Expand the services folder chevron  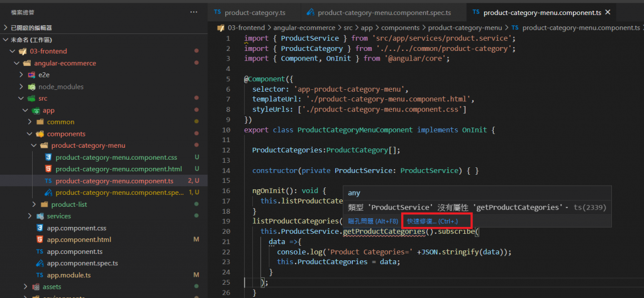(30, 216)
